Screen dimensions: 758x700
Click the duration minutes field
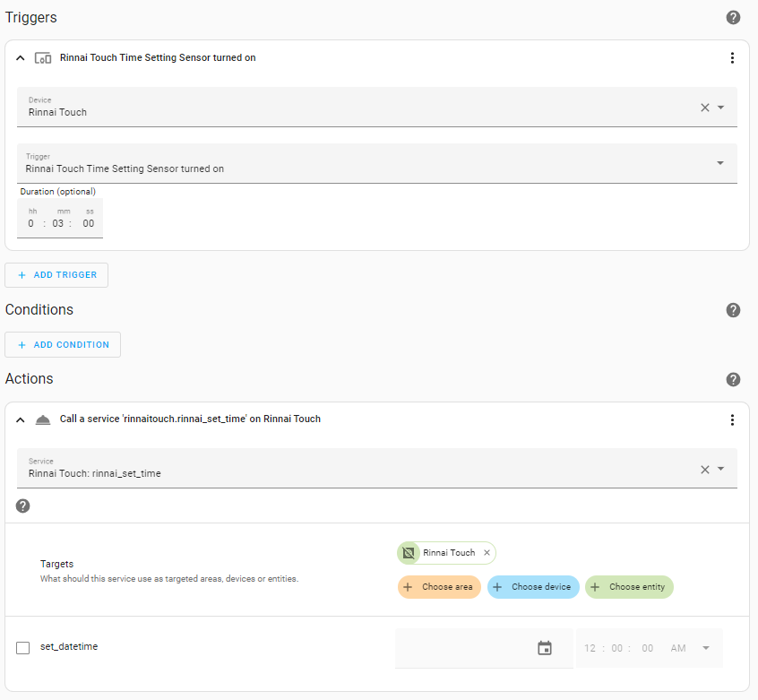(58, 223)
